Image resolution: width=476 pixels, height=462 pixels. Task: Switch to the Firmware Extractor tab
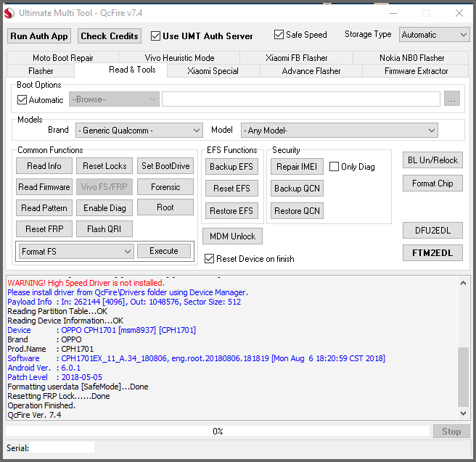coord(416,71)
